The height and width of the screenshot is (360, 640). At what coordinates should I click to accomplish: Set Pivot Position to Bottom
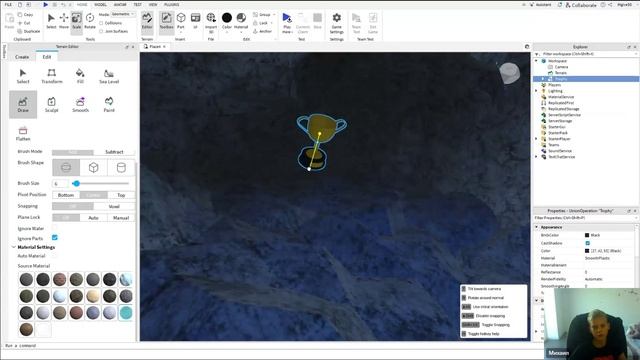point(66,195)
